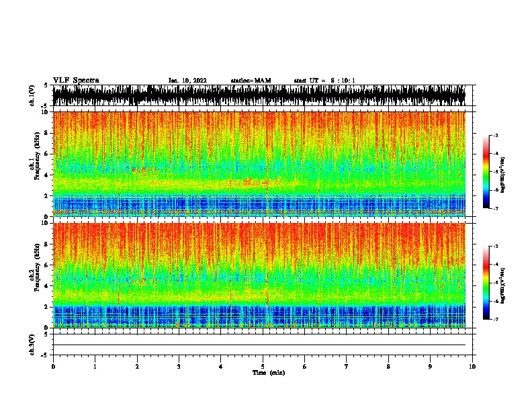
Task: Click the "1" tick on time axis
Action: coord(95,367)
